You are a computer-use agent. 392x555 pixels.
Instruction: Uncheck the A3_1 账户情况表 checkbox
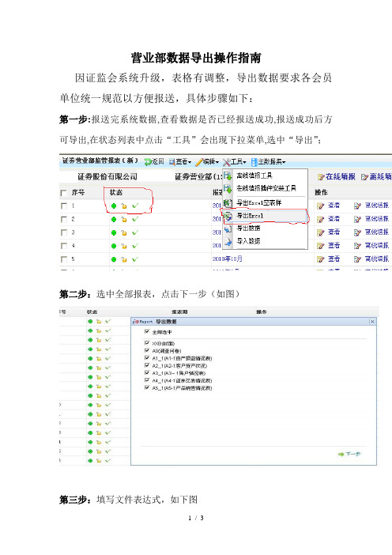[x=147, y=372]
